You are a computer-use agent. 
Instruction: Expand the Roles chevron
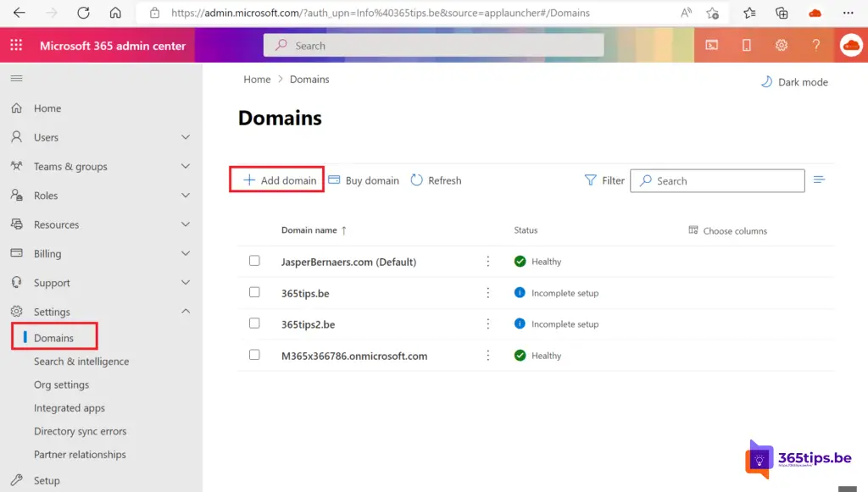[x=186, y=195]
